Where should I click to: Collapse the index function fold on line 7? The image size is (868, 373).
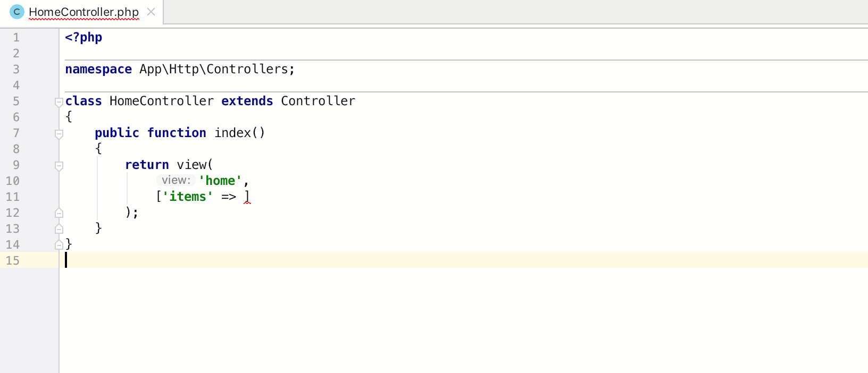pos(59,133)
